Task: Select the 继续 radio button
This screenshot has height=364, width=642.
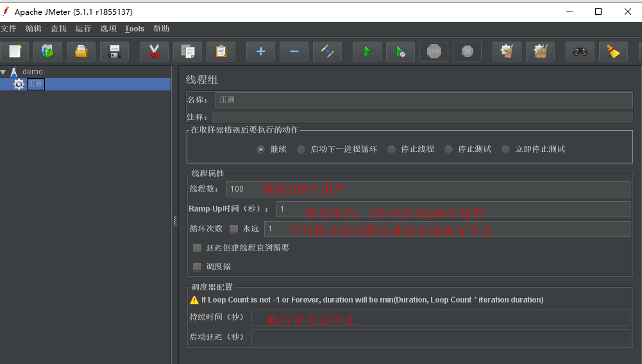Action: 260,149
